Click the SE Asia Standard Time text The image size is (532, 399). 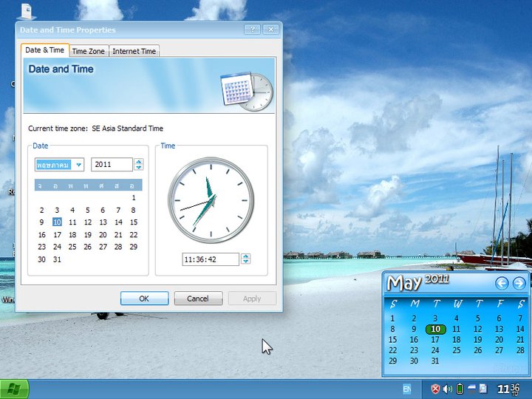[127, 129]
